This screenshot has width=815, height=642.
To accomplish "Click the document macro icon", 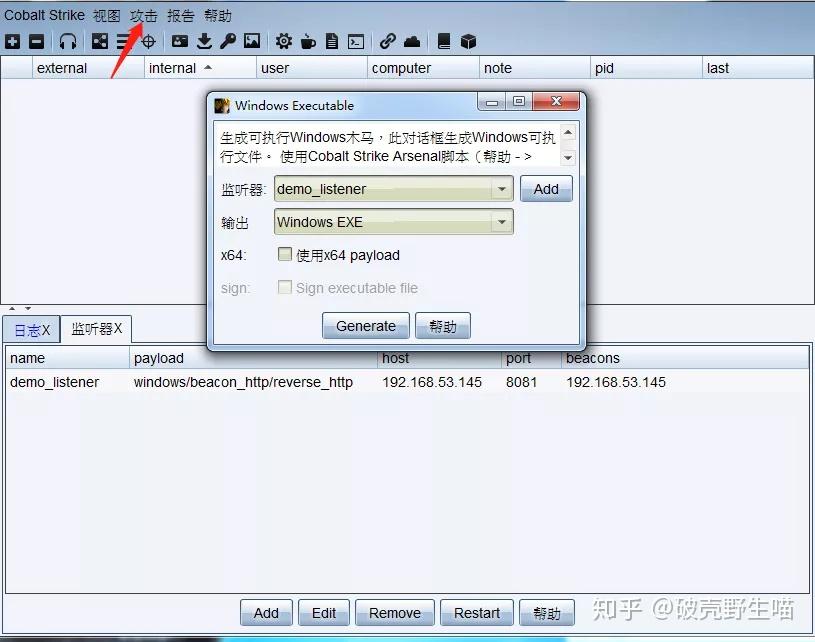I will [332, 41].
